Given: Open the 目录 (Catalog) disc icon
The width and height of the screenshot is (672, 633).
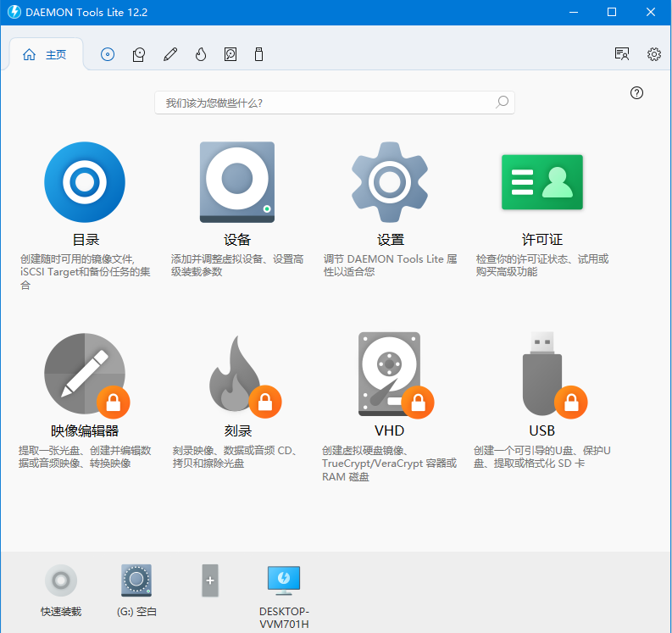Looking at the screenshot, I should [85, 182].
